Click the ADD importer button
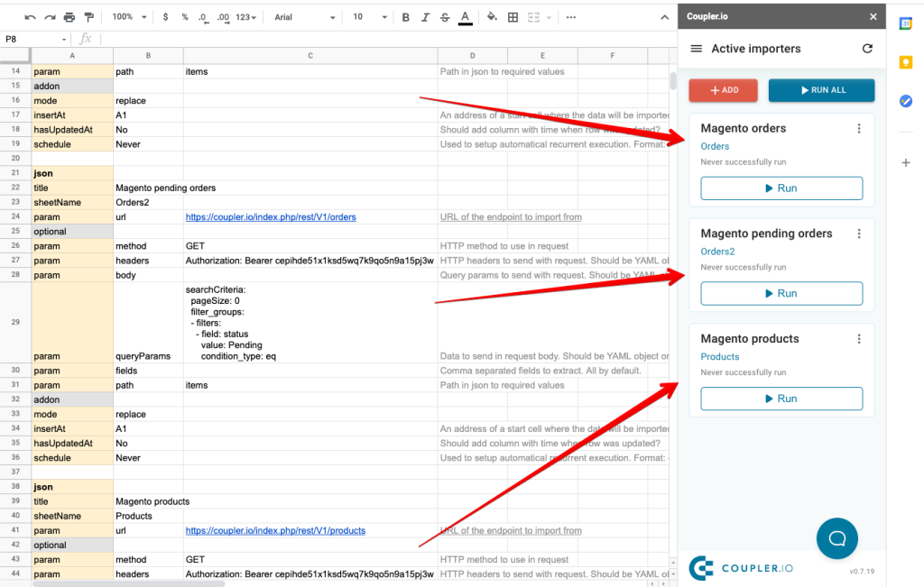 coord(723,90)
